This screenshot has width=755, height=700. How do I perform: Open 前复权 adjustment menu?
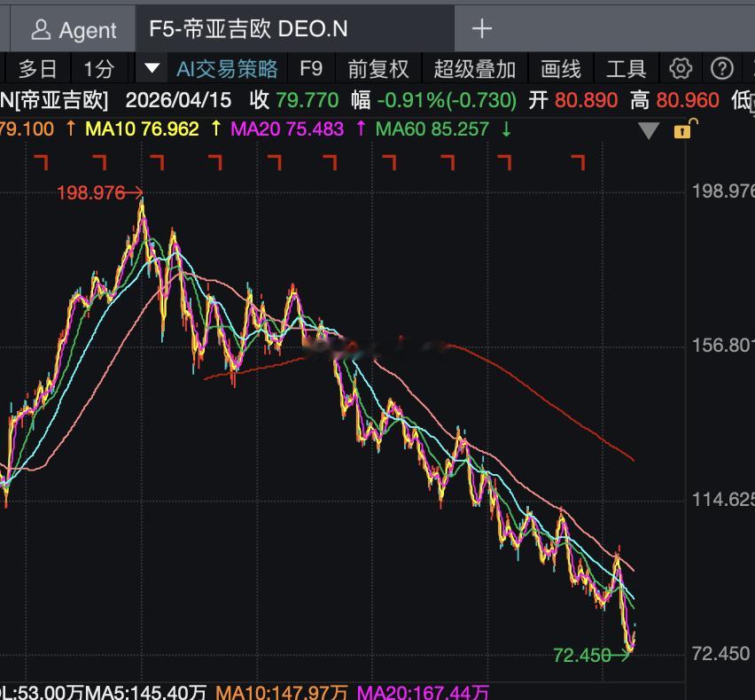[378, 69]
